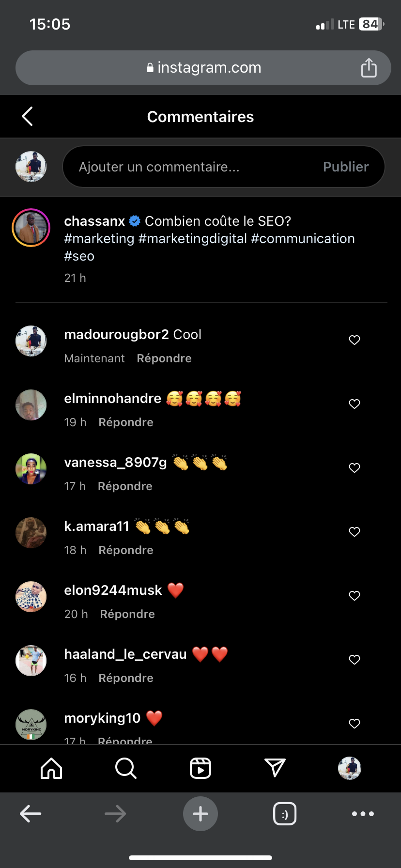Reply to vanessa_8907g's comment
401x868 pixels.
tap(125, 486)
